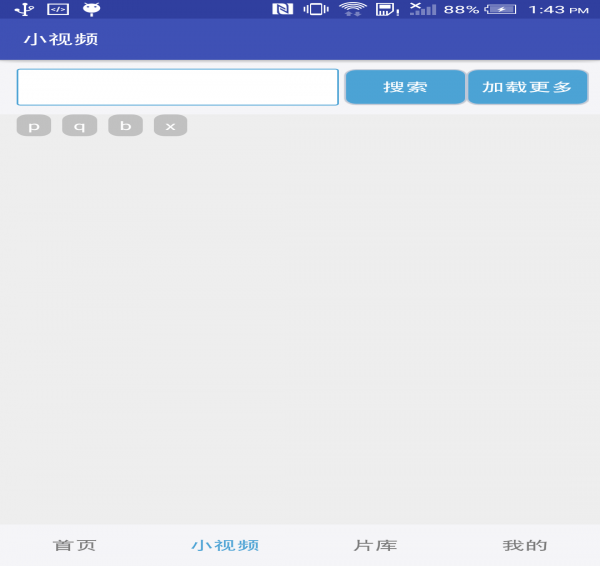Switch to the 首页 home tab
Viewport: 600px width, 566px height.
pos(75,545)
